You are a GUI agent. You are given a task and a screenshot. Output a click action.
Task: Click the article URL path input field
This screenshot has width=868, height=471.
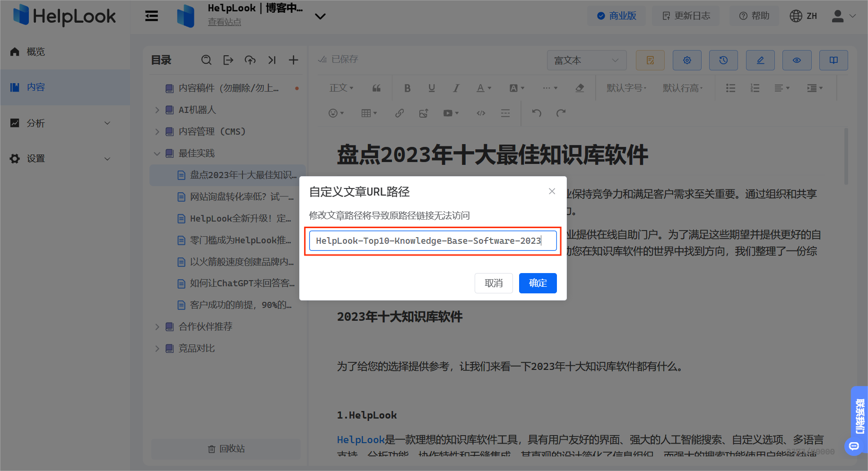pyautogui.click(x=433, y=240)
